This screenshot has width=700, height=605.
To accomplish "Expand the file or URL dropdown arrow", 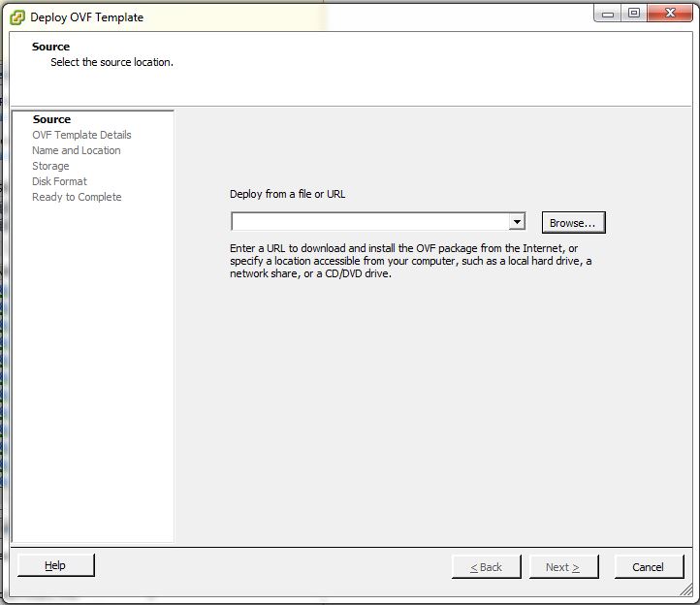I will [517, 222].
